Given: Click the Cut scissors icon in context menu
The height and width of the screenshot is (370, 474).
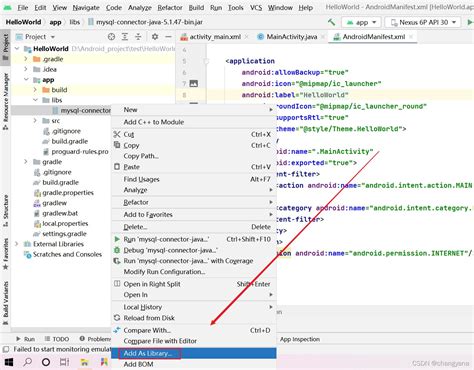Looking at the screenshot, I should (117, 134).
